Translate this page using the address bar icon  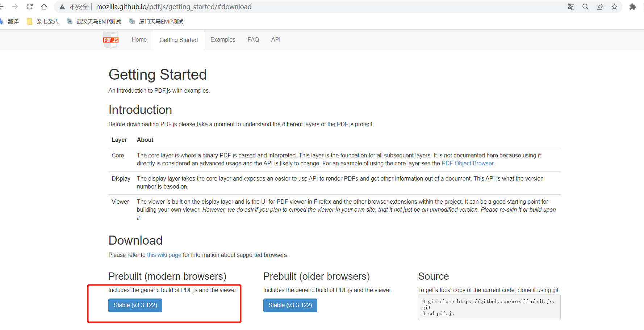(x=571, y=7)
